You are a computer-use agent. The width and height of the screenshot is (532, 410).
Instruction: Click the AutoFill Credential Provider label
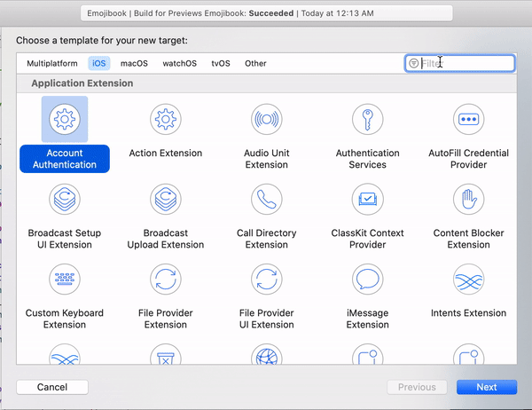click(x=468, y=159)
